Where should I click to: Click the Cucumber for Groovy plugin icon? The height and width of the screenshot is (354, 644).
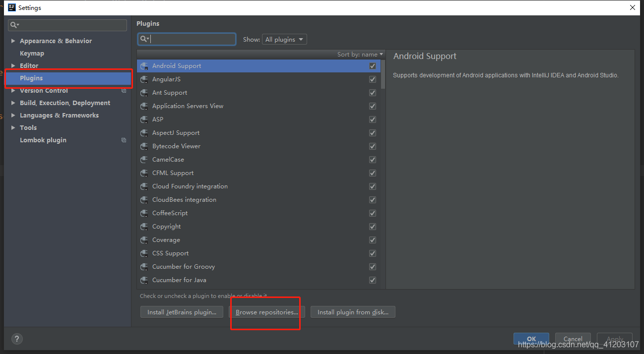point(144,267)
